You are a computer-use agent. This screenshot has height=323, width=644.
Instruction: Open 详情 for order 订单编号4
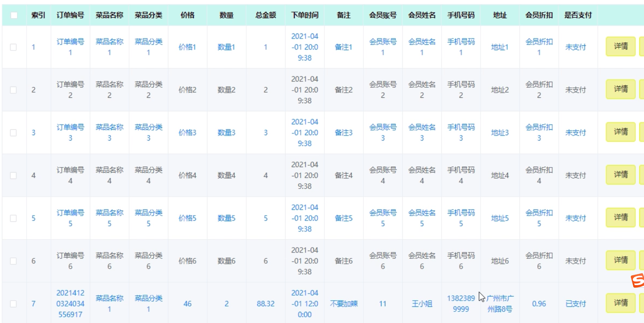tap(620, 174)
